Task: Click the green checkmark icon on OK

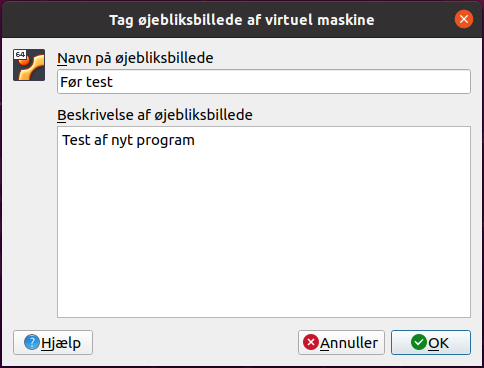Action: coord(419,342)
